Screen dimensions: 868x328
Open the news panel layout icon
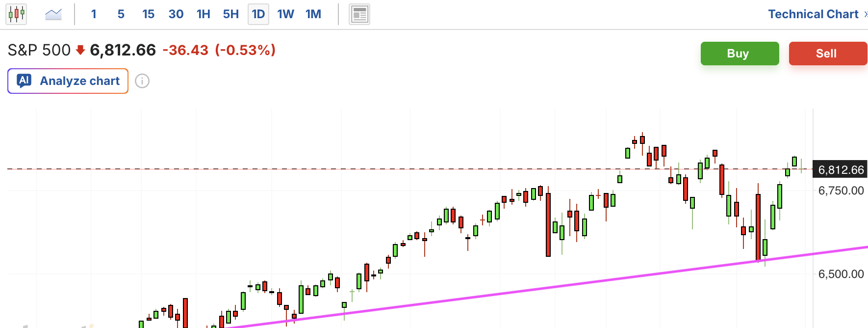pyautogui.click(x=359, y=14)
